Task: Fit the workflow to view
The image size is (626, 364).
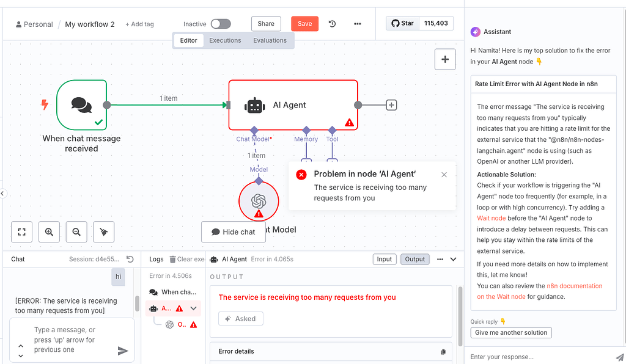Action: [21, 231]
